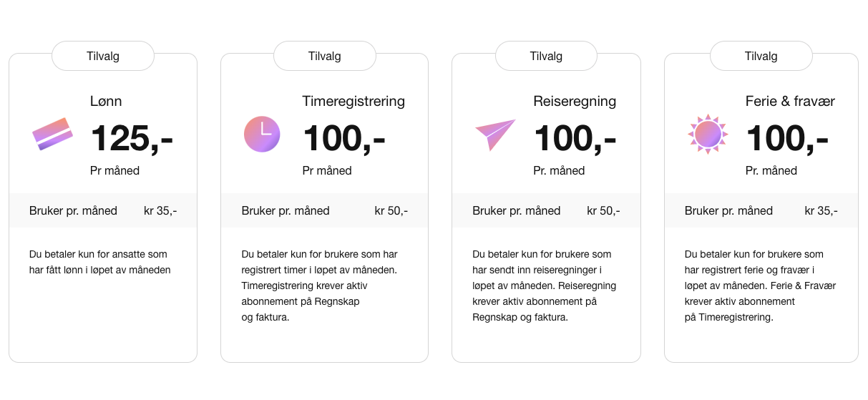868x400 pixels.
Task: Click the 100,- price on Timeregistrering card
Action: [344, 137]
